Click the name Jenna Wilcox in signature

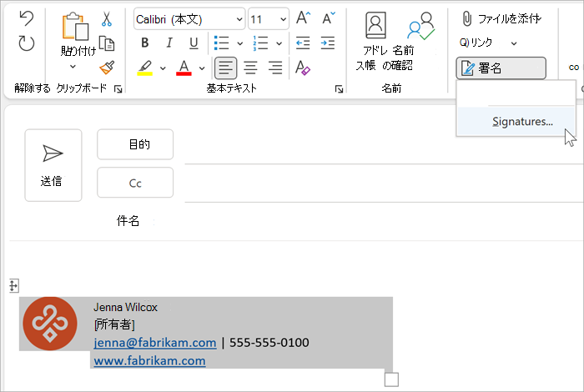[x=125, y=307]
